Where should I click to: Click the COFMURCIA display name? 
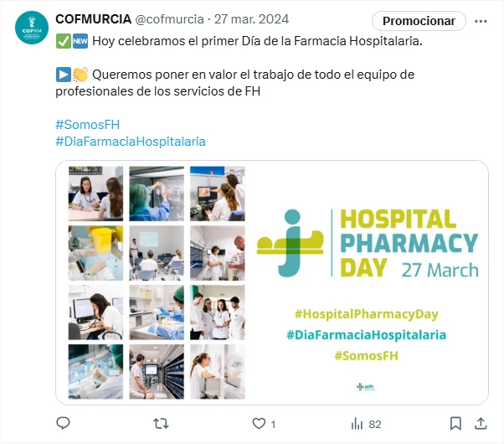click(x=94, y=19)
